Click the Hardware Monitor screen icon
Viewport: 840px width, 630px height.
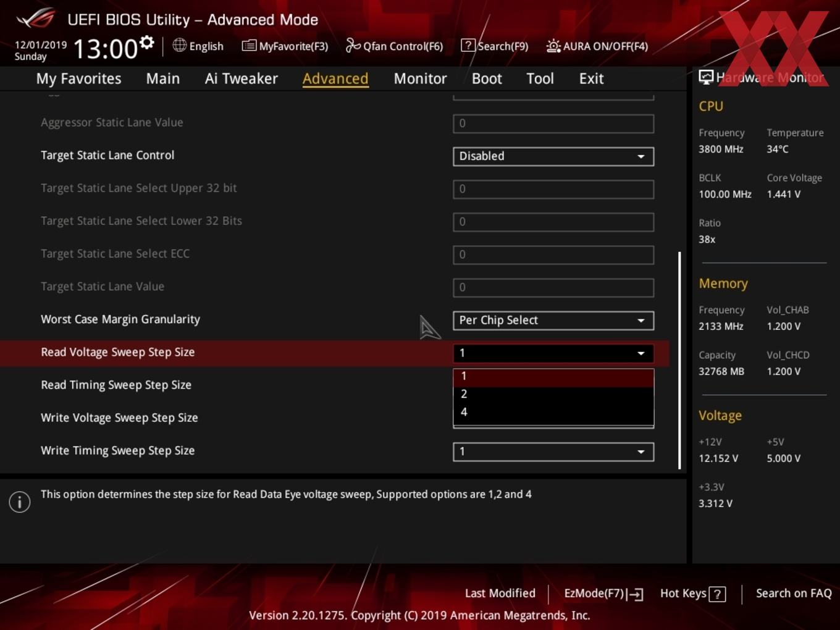[x=706, y=77]
